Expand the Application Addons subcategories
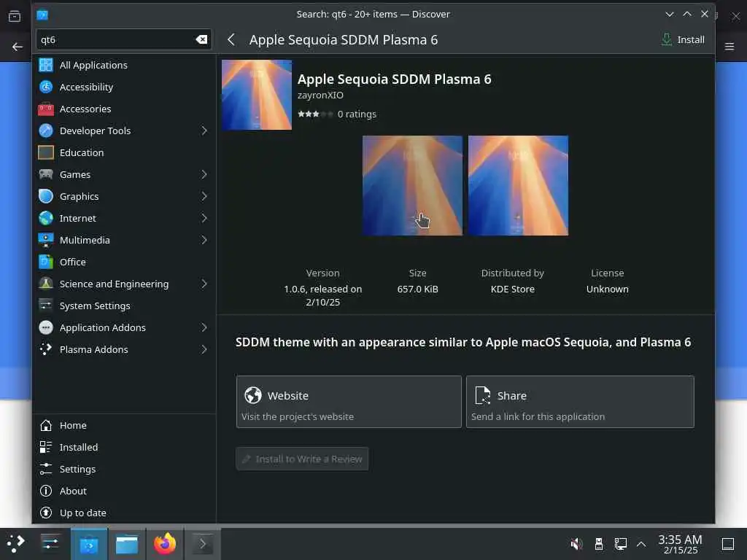This screenshot has width=747, height=560. pos(204,327)
